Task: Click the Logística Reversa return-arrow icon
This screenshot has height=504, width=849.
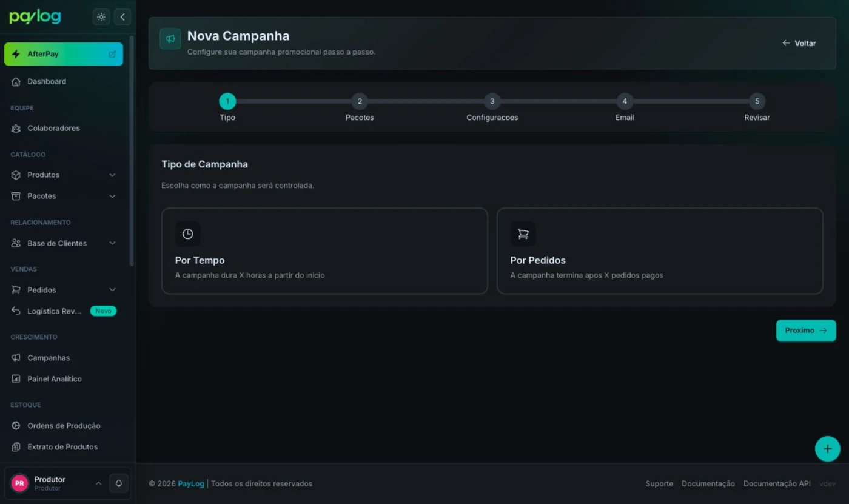Action: [x=16, y=311]
